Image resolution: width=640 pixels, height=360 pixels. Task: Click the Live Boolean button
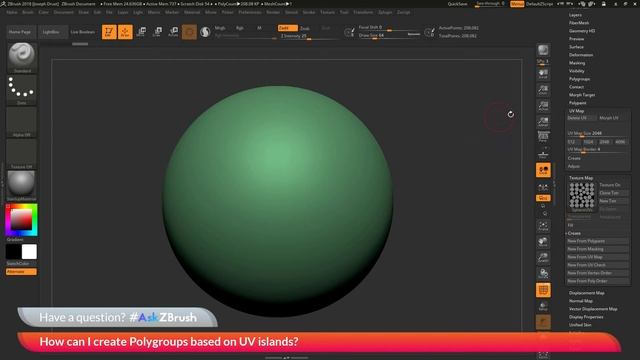pos(83,32)
